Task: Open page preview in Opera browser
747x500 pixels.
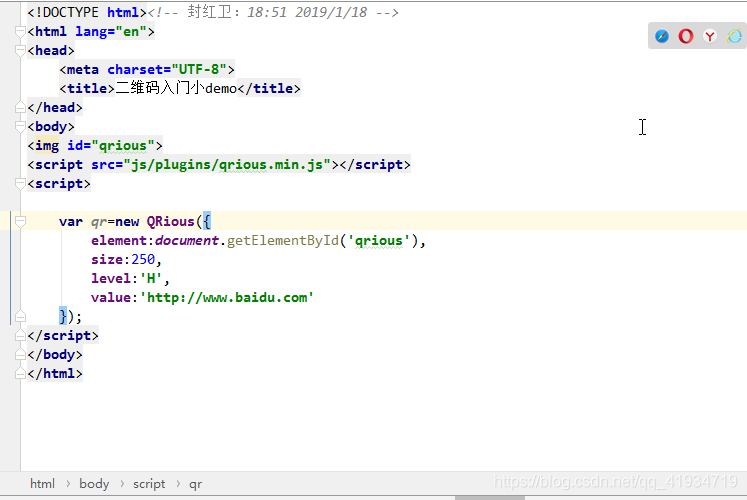Action: [x=686, y=36]
